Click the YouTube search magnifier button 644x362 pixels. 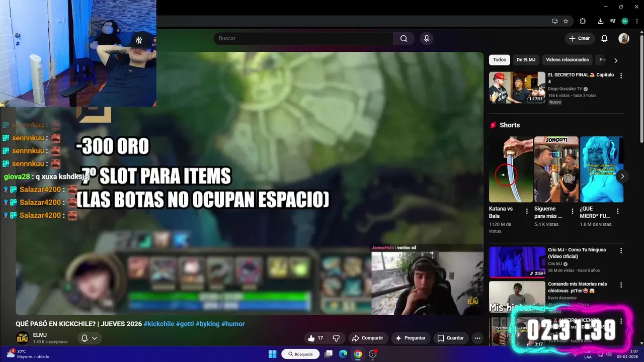click(404, 39)
